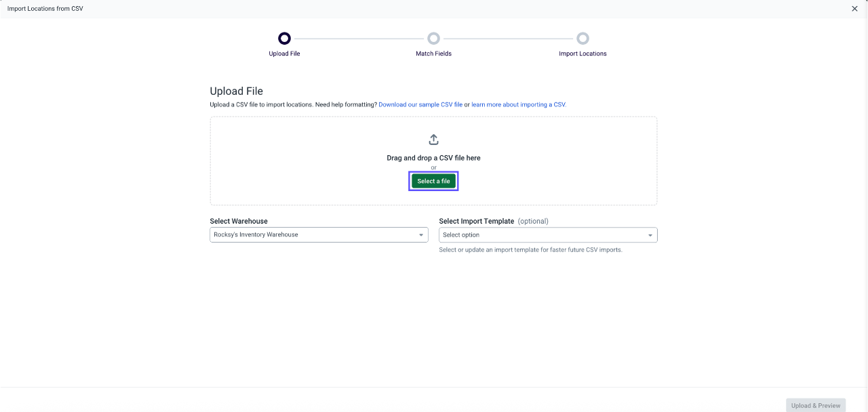Open learn more about importing a CSV link

(x=519, y=105)
